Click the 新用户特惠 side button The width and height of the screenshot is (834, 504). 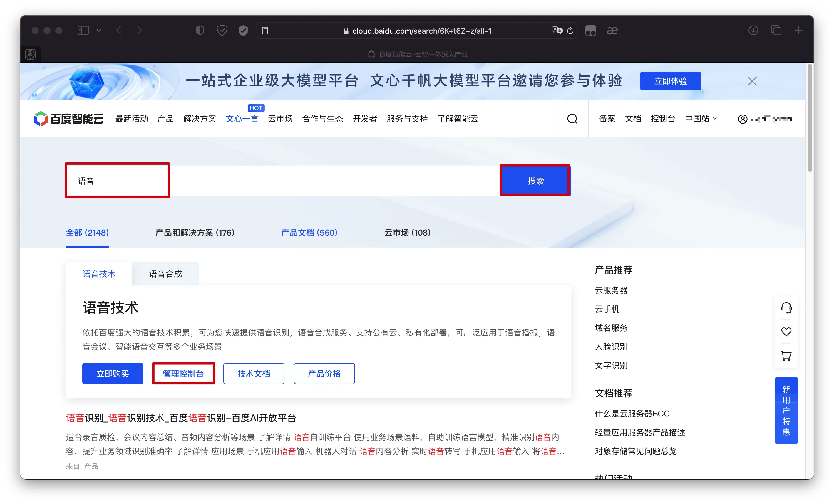[x=786, y=410]
